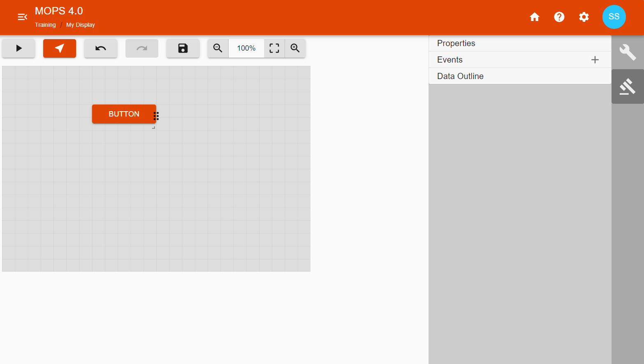Collapse the side menu hamburger icon
Viewport: 644px width, 364px height.
point(22,17)
